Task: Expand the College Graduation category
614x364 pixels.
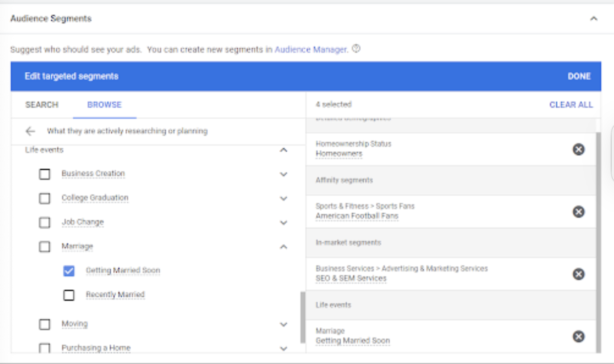Action: 283,198
